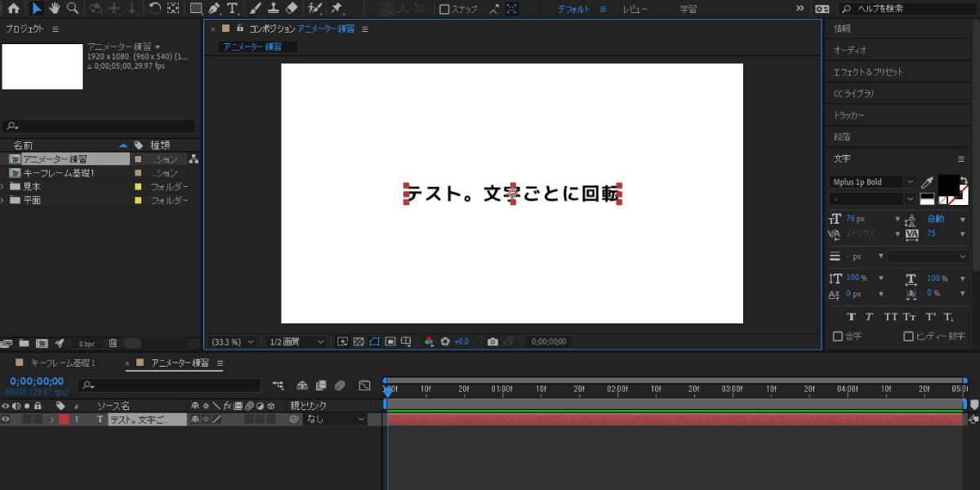Switch to the レビュー workspace

635,9
